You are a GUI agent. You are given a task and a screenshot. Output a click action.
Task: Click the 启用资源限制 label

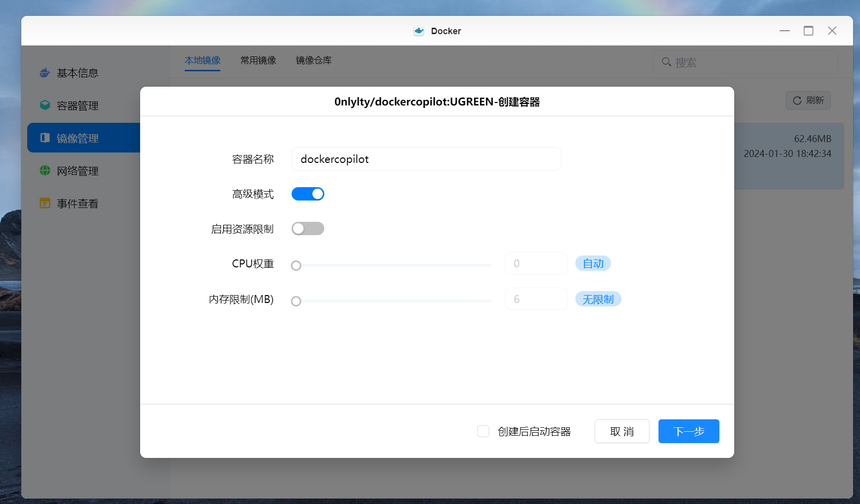pos(242,229)
